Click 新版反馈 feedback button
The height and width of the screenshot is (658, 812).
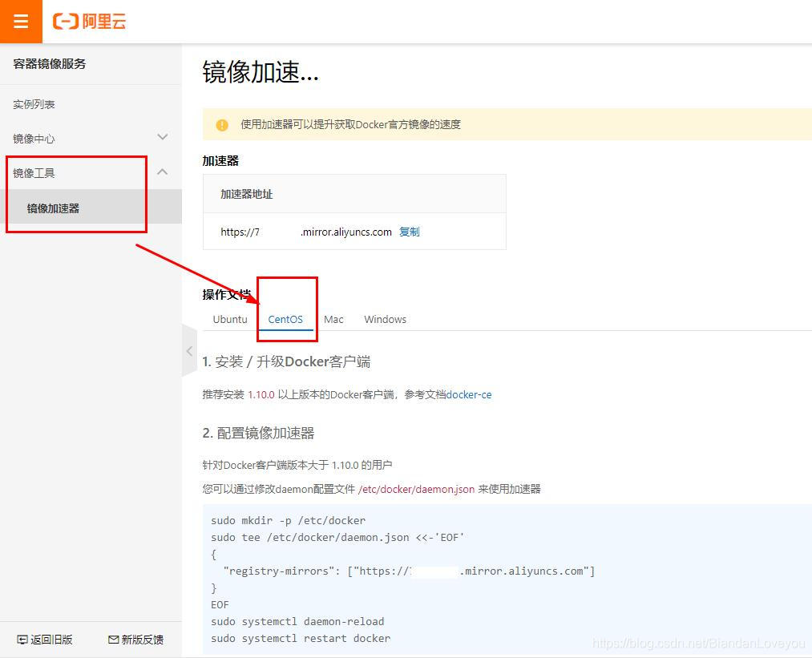click(x=135, y=640)
